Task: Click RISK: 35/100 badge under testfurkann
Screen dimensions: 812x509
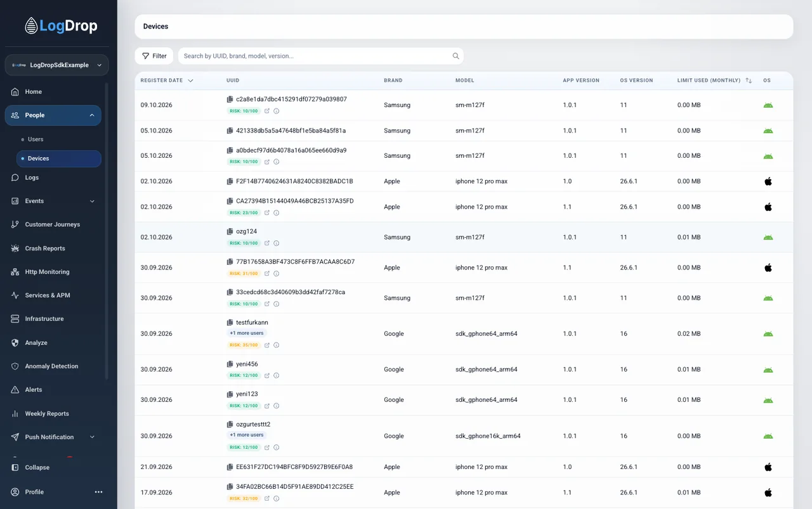Action: (244, 345)
